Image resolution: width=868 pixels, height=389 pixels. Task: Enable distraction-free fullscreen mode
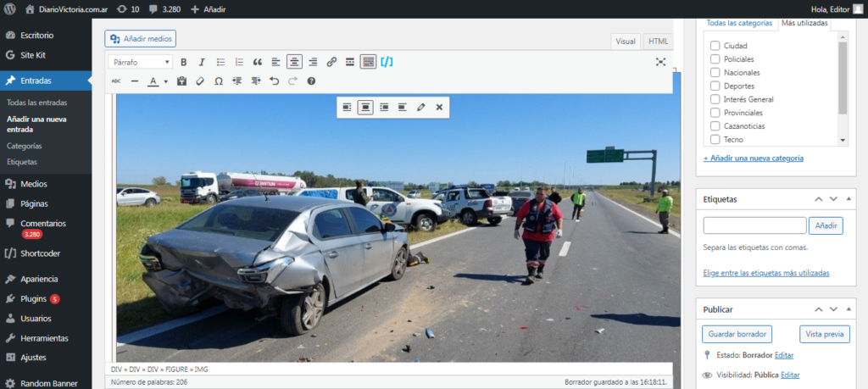click(x=660, y=62)
